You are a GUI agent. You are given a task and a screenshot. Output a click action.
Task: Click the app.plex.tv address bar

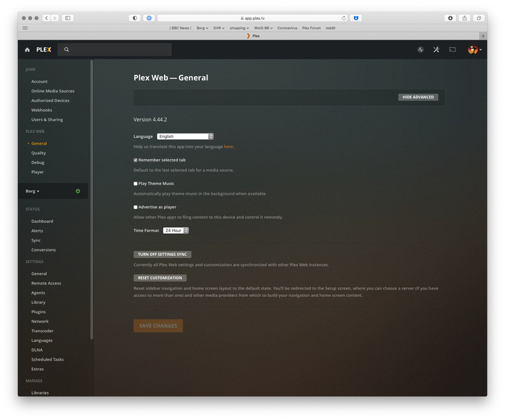[252, 18]
